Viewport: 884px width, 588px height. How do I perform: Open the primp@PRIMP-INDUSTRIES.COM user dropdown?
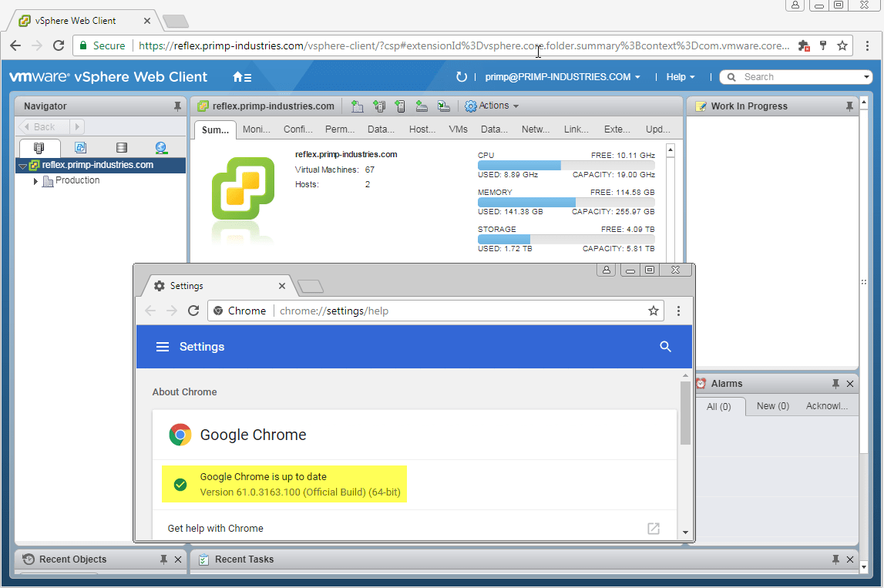562,77
